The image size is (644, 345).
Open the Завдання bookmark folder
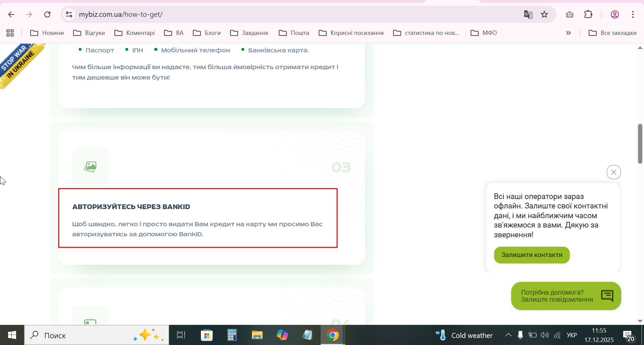tap(249, 33)
